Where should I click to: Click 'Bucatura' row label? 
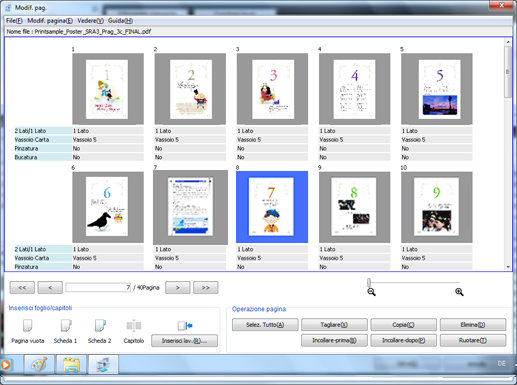43,157
